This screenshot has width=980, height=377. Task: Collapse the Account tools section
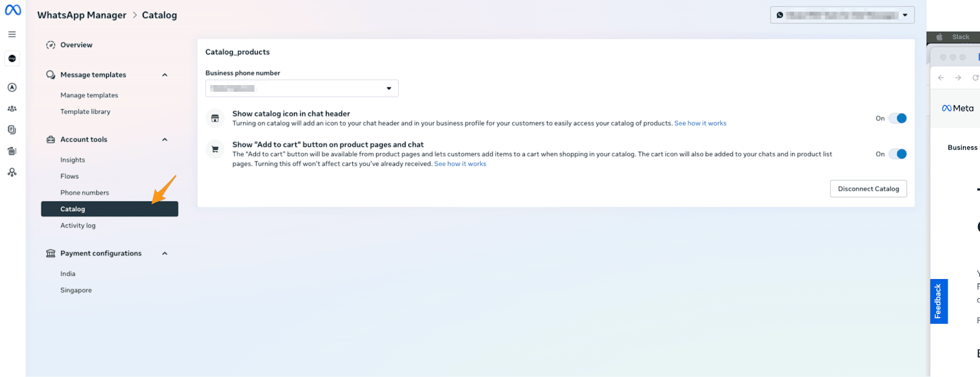coord(164,139)
